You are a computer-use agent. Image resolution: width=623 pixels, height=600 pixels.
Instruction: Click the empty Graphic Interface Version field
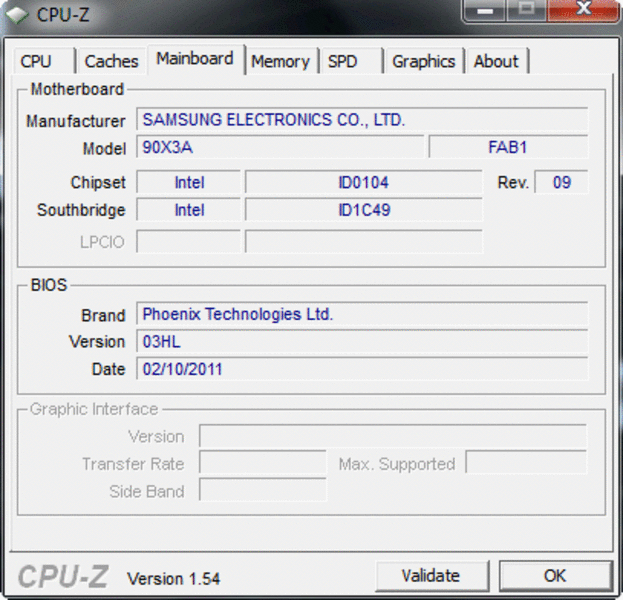point(393,436)
